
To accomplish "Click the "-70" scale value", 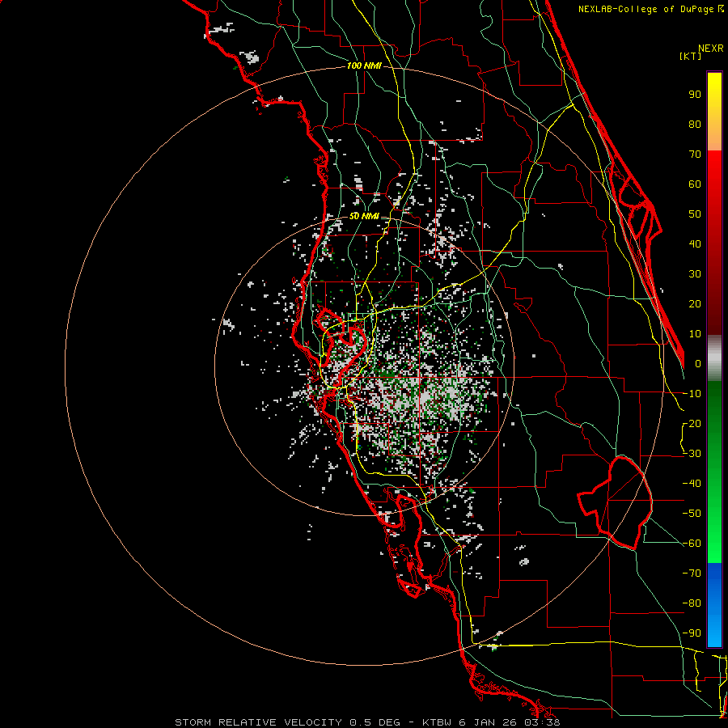I will pos(692,574).
